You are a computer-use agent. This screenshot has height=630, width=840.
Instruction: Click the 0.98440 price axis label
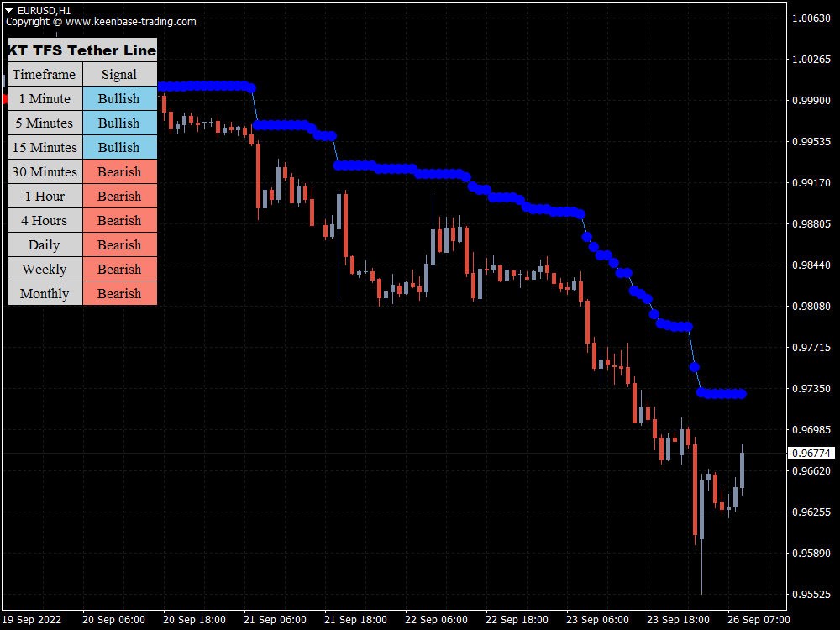(x=811, y=265)
